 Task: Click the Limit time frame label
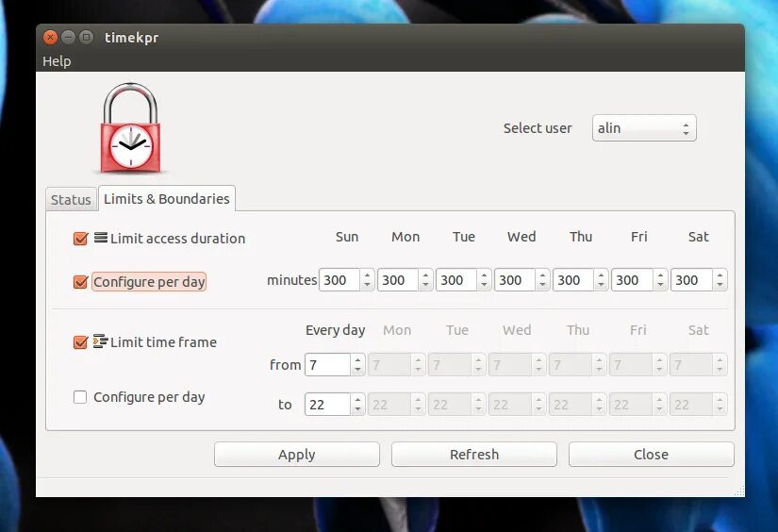[163, 342]
